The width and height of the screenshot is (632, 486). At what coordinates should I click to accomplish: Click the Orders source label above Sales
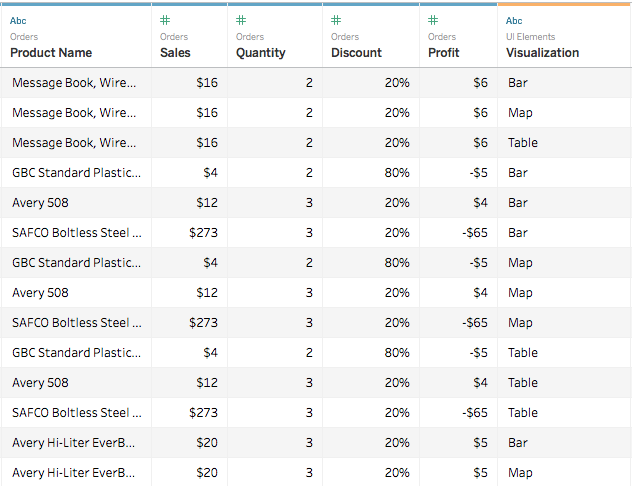174,37
